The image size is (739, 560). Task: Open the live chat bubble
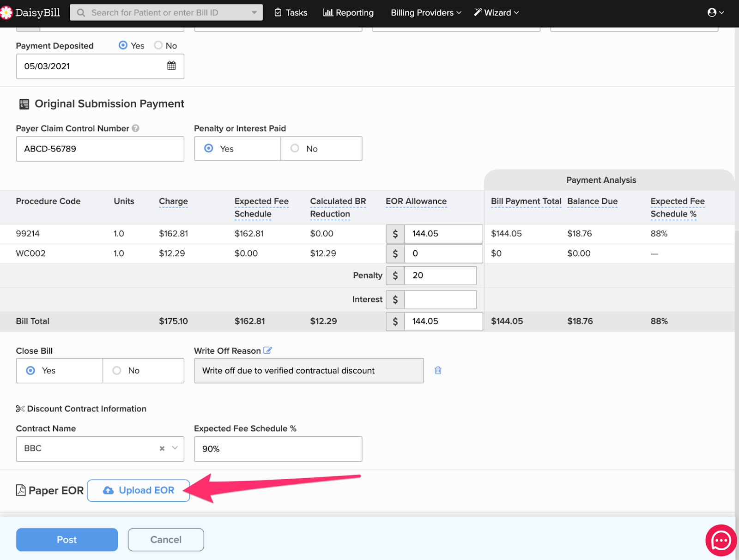pos(721,540)
